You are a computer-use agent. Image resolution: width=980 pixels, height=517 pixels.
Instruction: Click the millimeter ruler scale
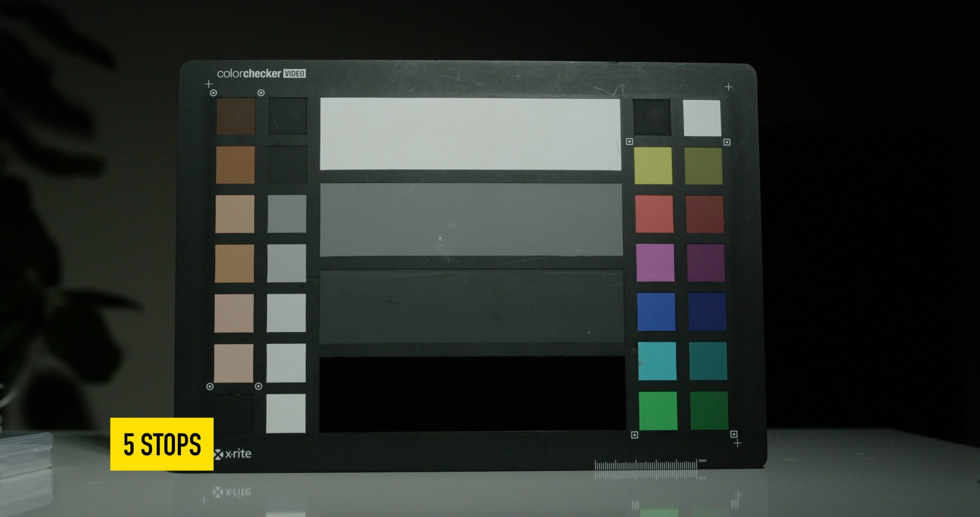click(646, 465)
